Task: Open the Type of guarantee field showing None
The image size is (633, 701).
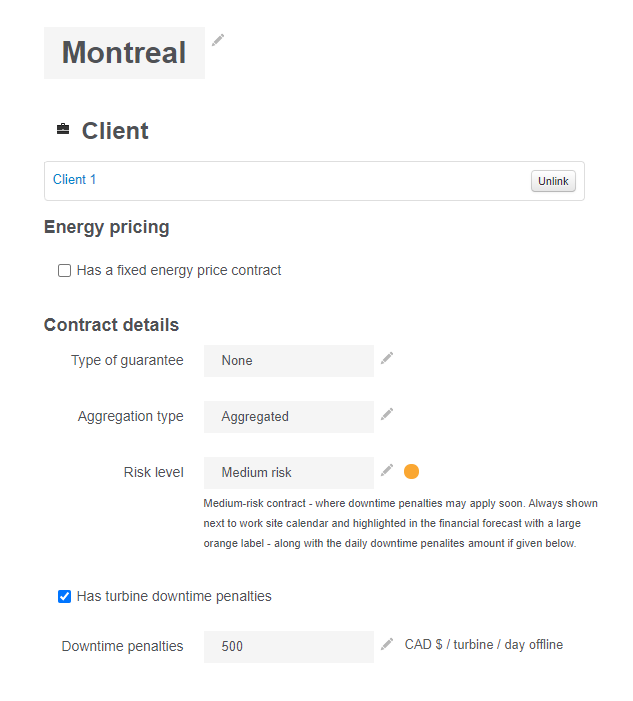Action: point(288,361)
